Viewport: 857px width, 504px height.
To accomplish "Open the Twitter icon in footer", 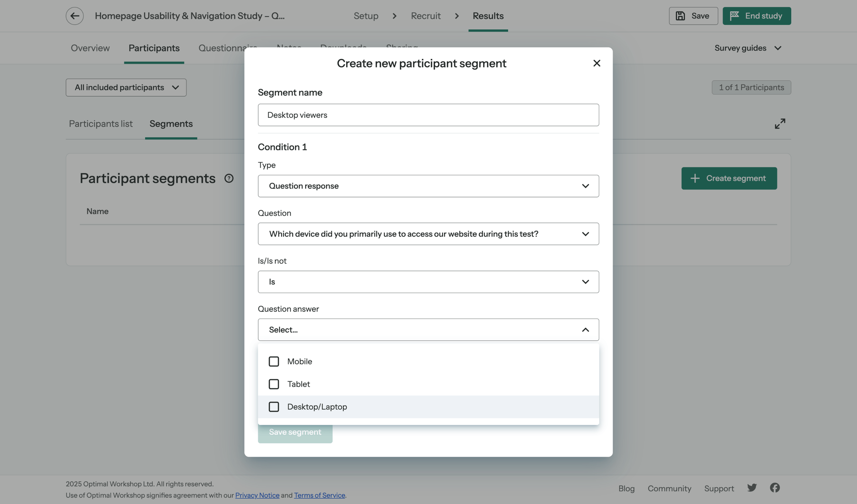I will pyautogui.click(x=752, y=488).
